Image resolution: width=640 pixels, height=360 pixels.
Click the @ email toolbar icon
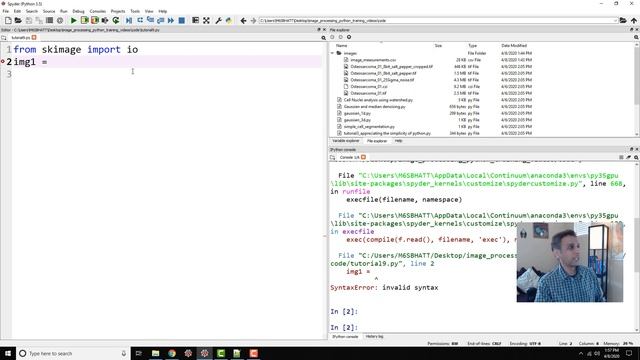pos(60,20)
